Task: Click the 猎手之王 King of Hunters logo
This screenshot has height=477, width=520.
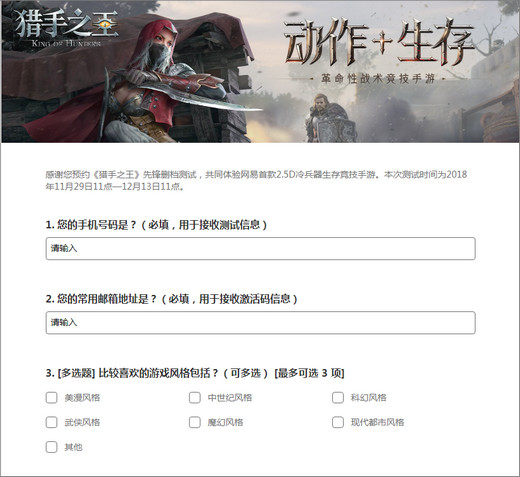Action: pos(66,28)
